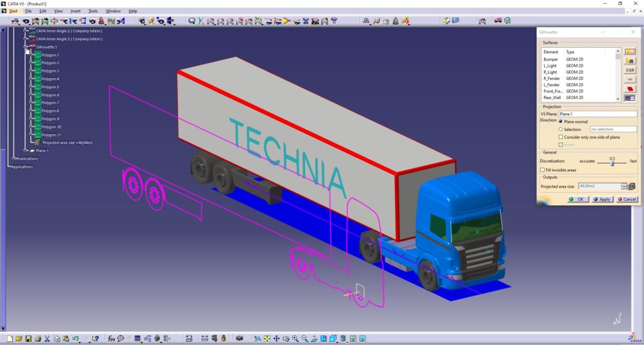Screen dimensions: 644x345
Task: Click the Normal View icon
Action: pyautogui.click(x=314, y=339)
